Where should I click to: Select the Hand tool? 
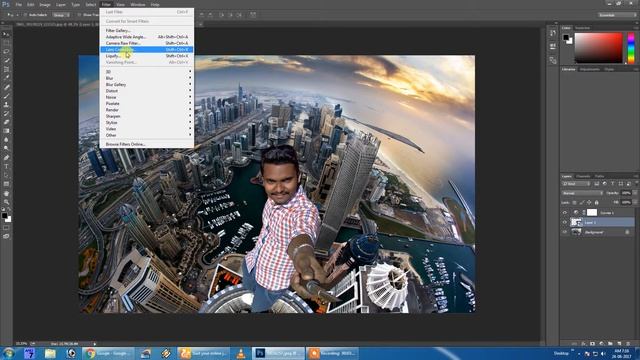(6, 193)
